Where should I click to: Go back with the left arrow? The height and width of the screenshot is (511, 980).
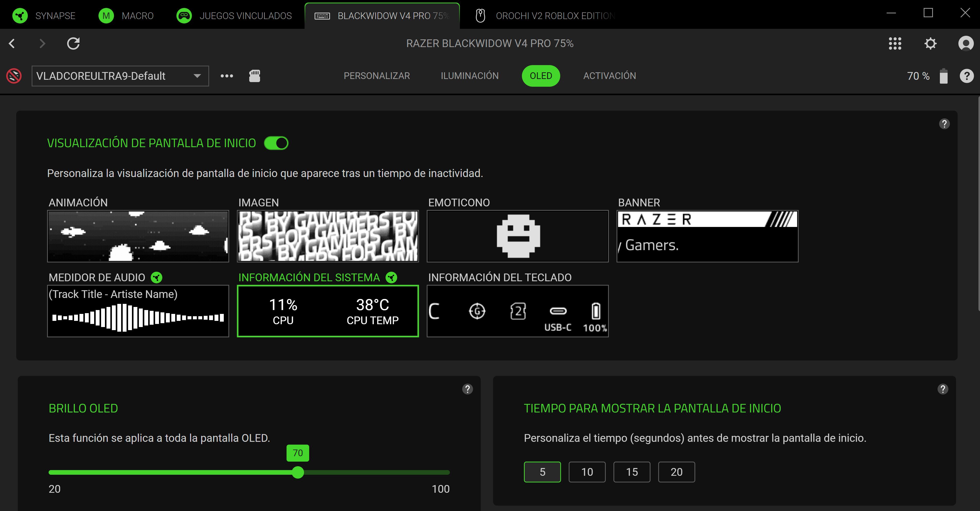click(12, 43)
